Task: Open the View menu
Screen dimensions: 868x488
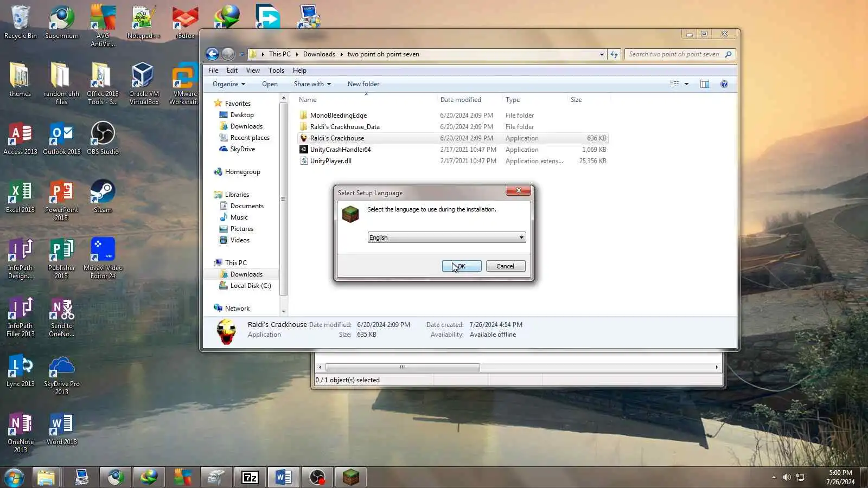Action: (x=253, y=70)
